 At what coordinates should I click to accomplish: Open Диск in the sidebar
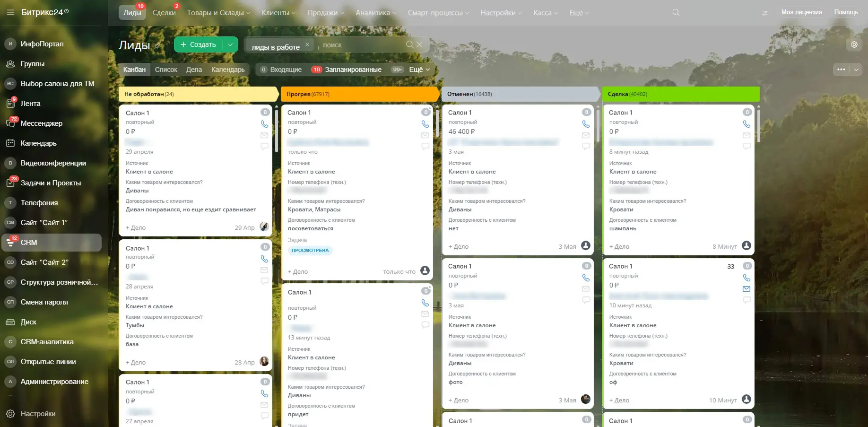click(x=28, y=322)
